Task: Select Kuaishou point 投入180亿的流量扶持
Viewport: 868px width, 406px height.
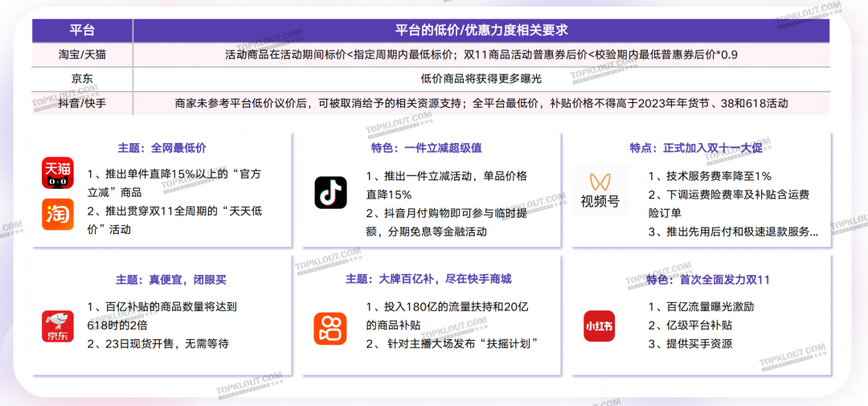Action: pyautogui.click(x=449, y=314)
